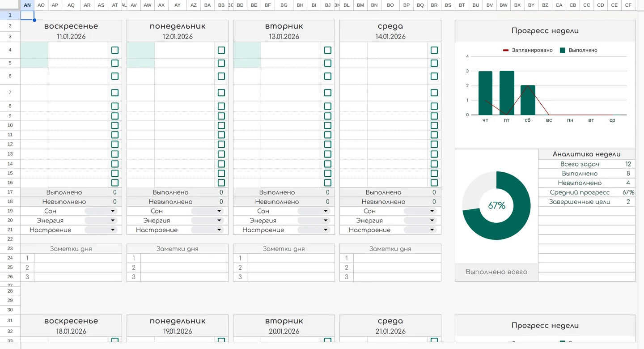
Task: Select the Аналитика недели heading
Action: point(587,154)
